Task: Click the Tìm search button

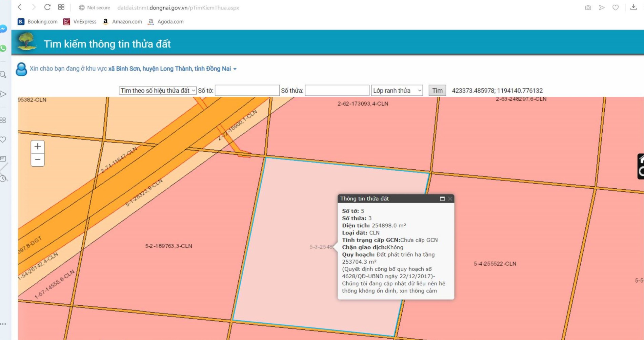Action: 437,91
